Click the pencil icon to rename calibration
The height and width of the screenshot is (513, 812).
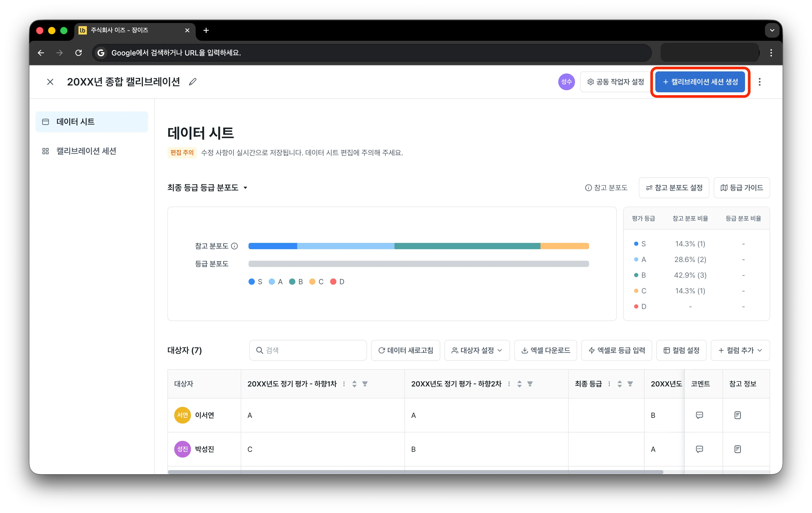(x=193, y=82)
